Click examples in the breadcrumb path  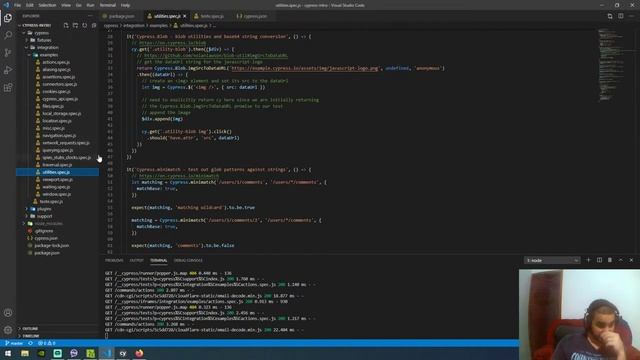coord(159,25)
